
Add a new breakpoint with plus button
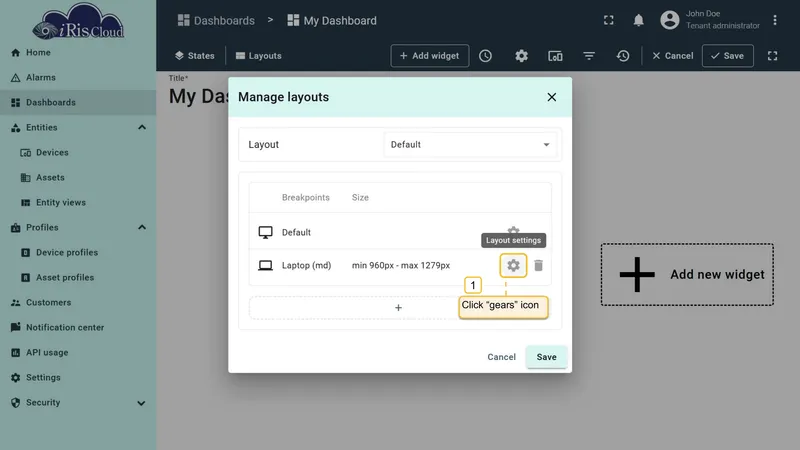pos(398,308)
